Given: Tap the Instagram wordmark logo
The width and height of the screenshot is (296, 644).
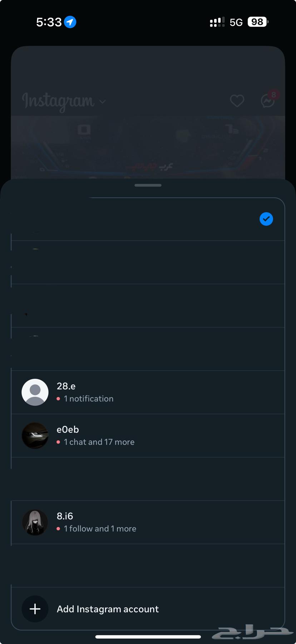Looking at the screenshot, I should (58, 101).
